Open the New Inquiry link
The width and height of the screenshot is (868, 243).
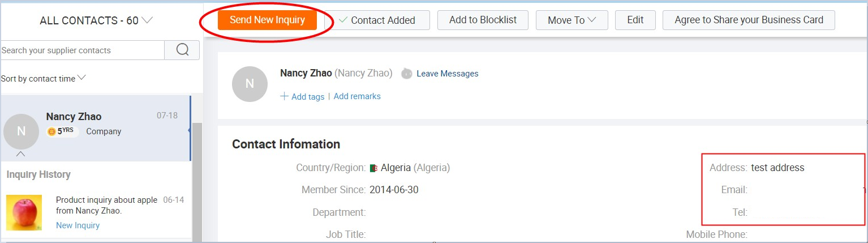click(78, 225)
